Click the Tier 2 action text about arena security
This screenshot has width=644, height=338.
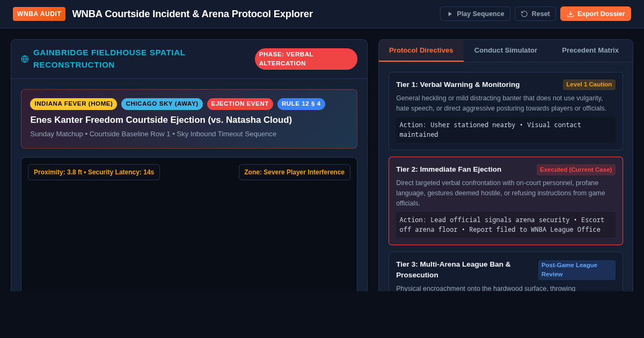click(x=506, y=225)
